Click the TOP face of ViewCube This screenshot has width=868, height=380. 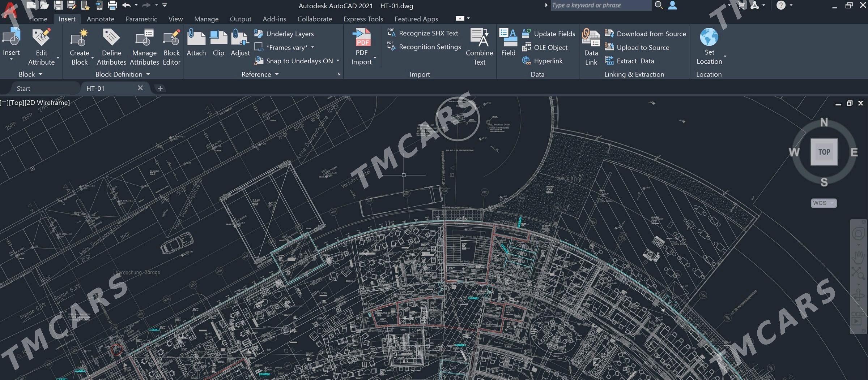click(x=824, y=152)
